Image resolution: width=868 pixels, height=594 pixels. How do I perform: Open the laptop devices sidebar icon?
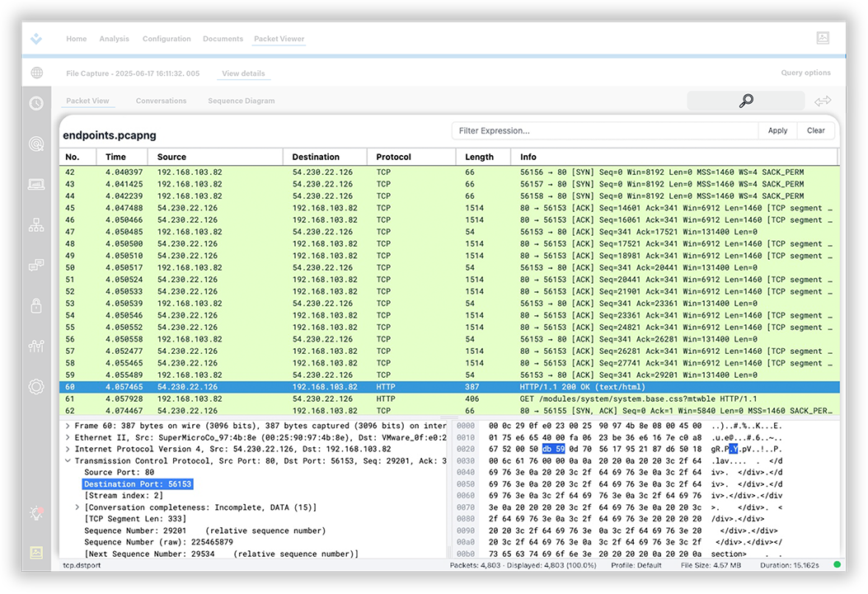point(36,185)
